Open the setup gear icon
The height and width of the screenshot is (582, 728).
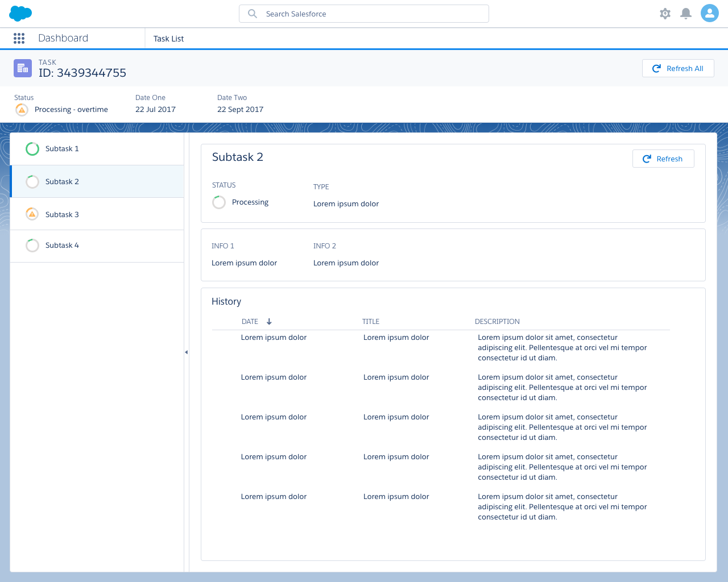tap(665, 14)
